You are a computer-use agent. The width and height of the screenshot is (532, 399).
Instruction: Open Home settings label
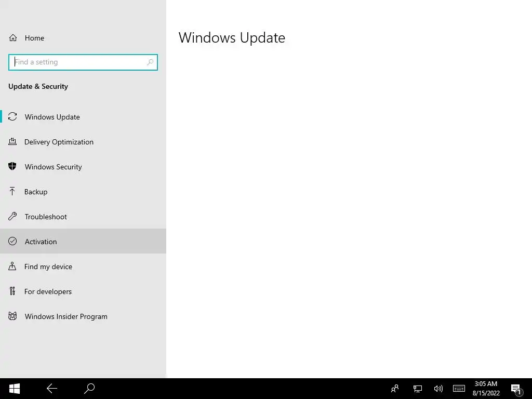tap(34, 38)
